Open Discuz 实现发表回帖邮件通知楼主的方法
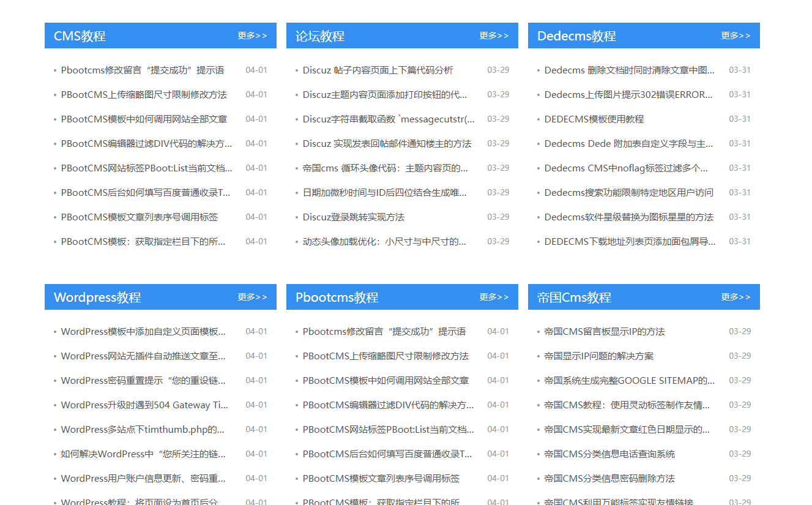 pos(387,144)
